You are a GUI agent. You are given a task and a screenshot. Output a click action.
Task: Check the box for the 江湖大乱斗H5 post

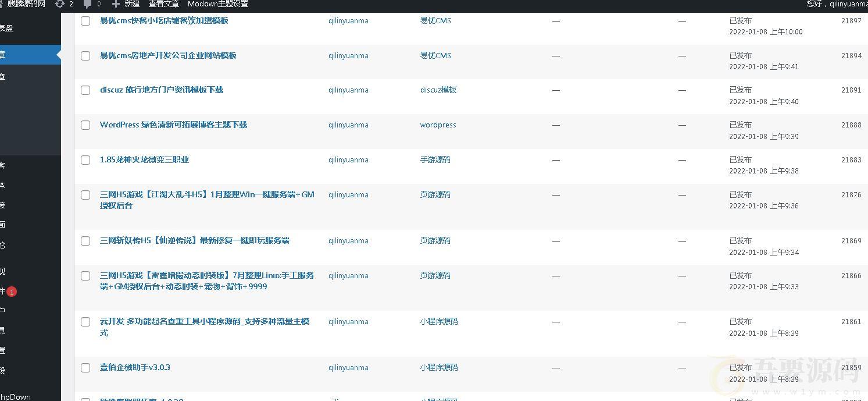pyautogui.click(x=85, y=195)
